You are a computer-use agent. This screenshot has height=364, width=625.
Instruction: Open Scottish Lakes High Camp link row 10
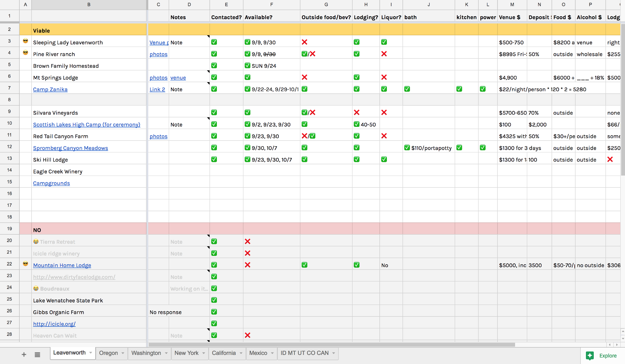[x=87, y=124]
